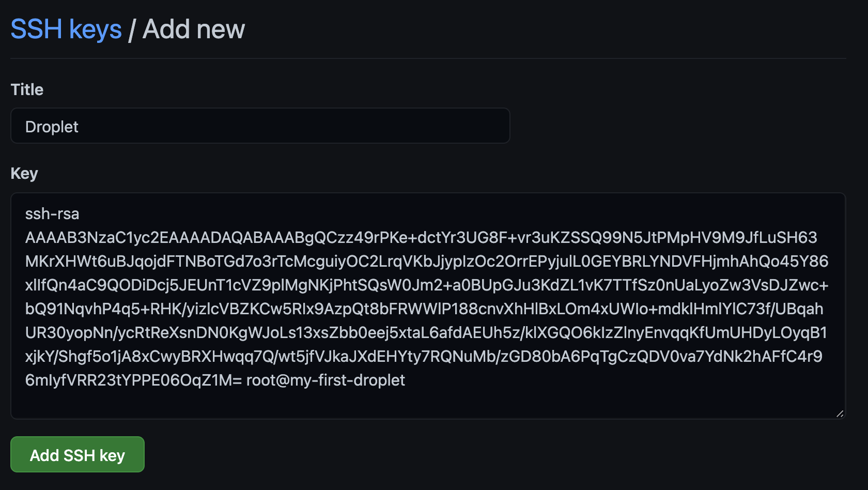Set cursor in line starting bQ91NqvhP4q5
This screenshot has height=490, width=868.
point(424,309)
